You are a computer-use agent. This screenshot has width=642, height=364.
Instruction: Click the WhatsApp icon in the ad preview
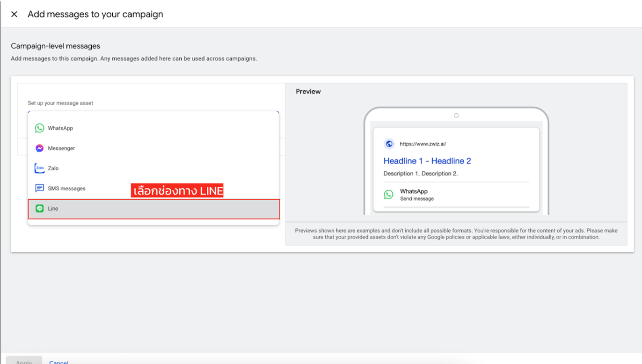tap(388, 194)
